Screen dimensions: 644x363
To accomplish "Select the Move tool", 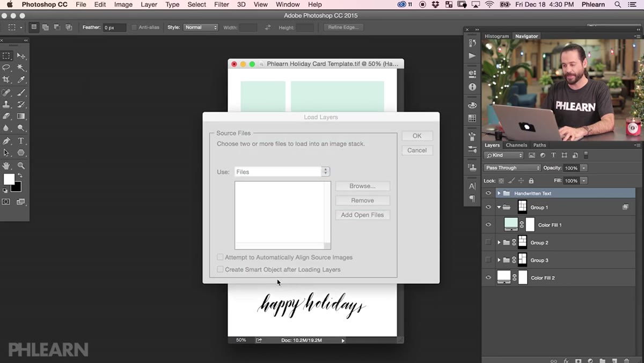I will (x=21, y=55).
